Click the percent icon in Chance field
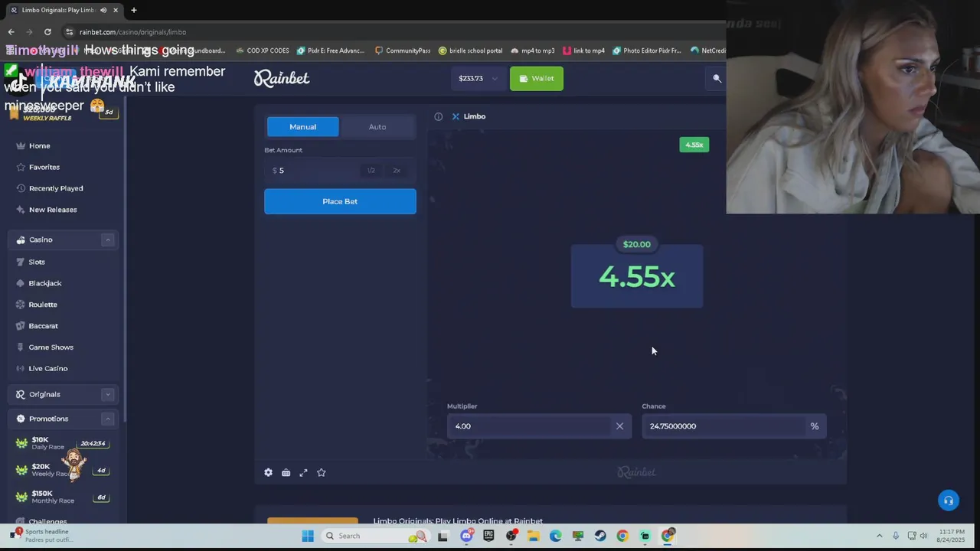This screenshot has height=551, width=980. tap(815, 426)
